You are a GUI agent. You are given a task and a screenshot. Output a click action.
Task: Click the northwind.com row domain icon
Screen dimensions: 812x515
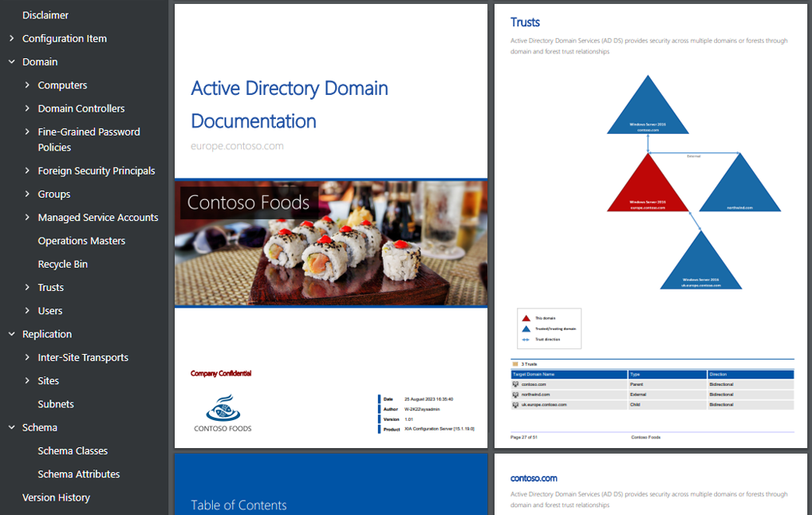tap(515, 395)
